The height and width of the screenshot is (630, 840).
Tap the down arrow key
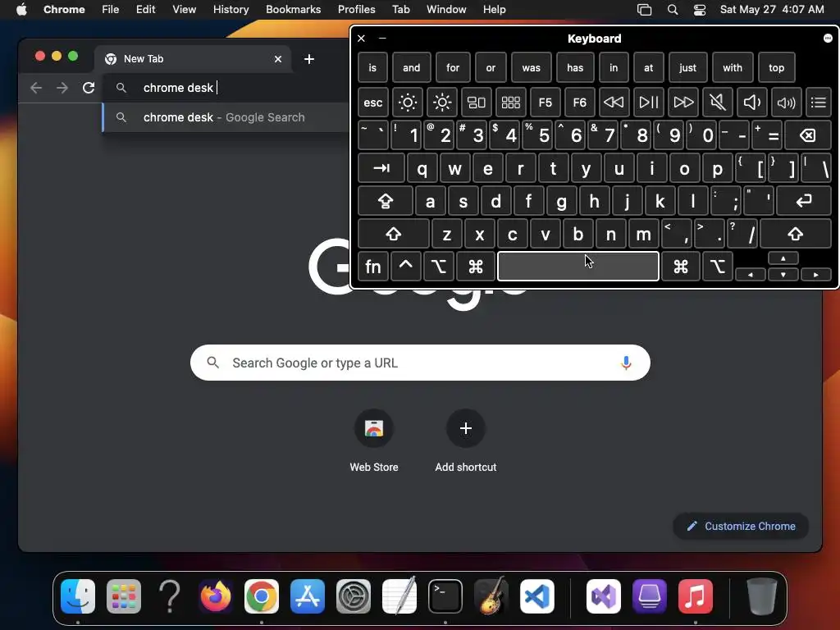(783, 275)
